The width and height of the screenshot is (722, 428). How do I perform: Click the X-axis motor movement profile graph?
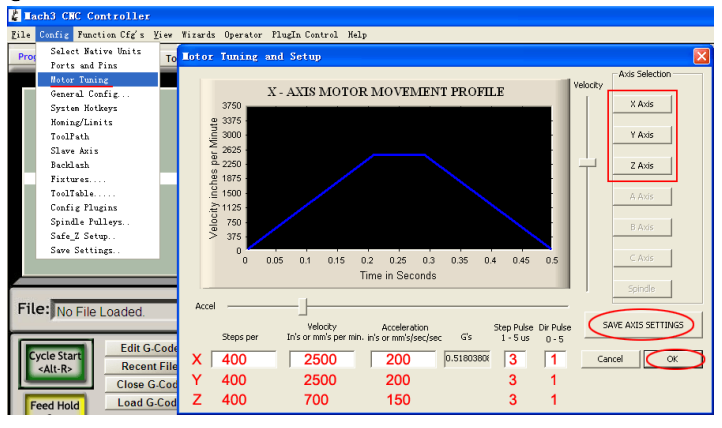[399, 178]
